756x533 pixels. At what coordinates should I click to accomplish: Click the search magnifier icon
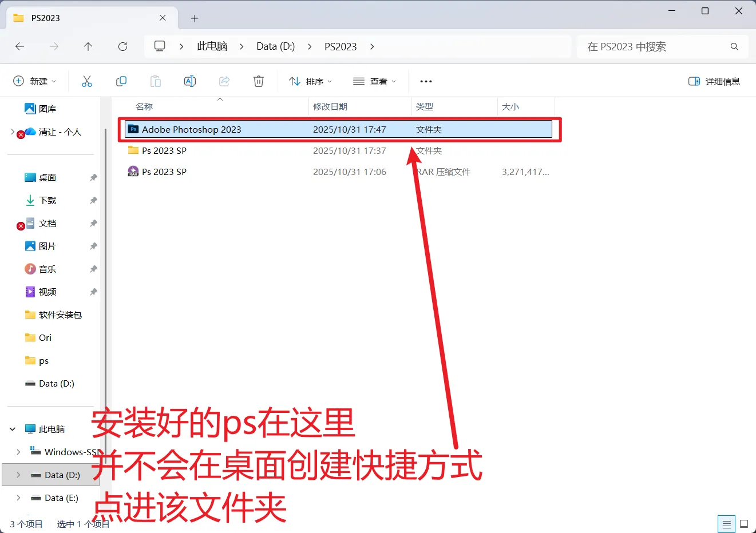[734, 46]
